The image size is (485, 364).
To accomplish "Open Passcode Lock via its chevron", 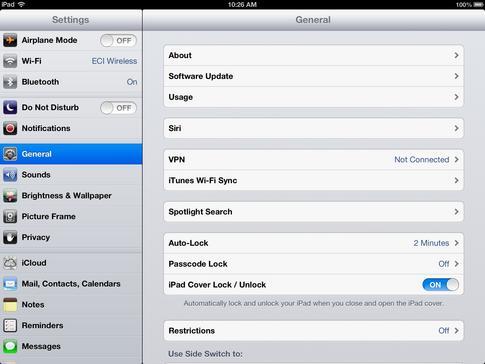I will (456, 264).
